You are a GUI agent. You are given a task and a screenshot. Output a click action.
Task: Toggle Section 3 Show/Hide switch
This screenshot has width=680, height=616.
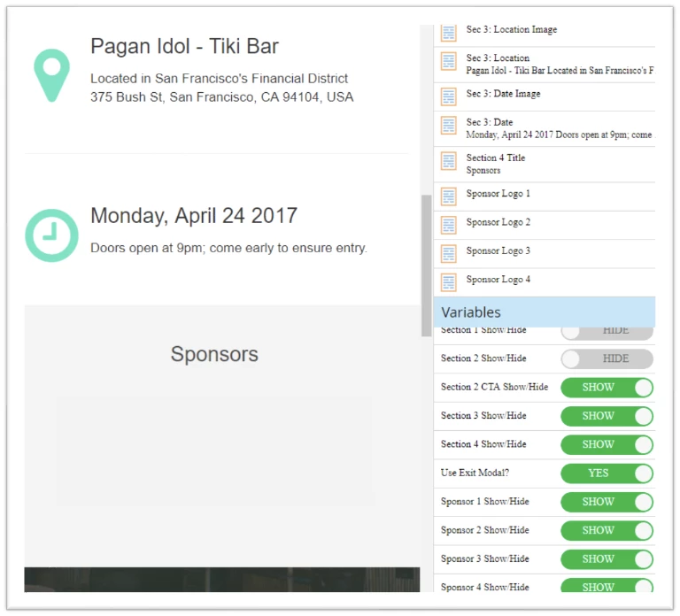[607, 416]
